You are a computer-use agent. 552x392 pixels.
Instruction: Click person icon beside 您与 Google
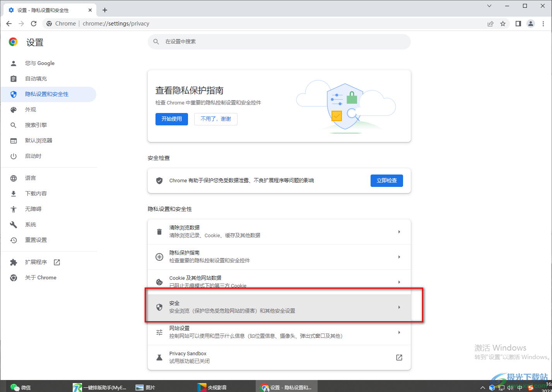(14, 63)
